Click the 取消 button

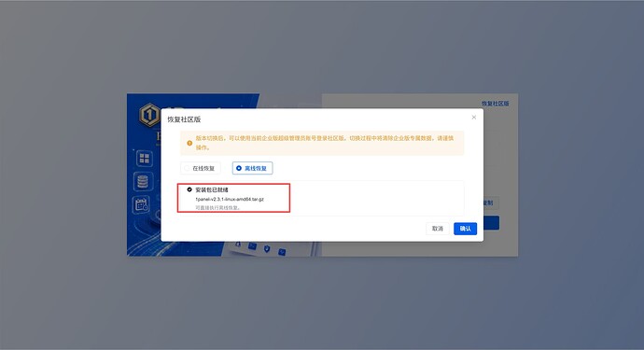438,229
